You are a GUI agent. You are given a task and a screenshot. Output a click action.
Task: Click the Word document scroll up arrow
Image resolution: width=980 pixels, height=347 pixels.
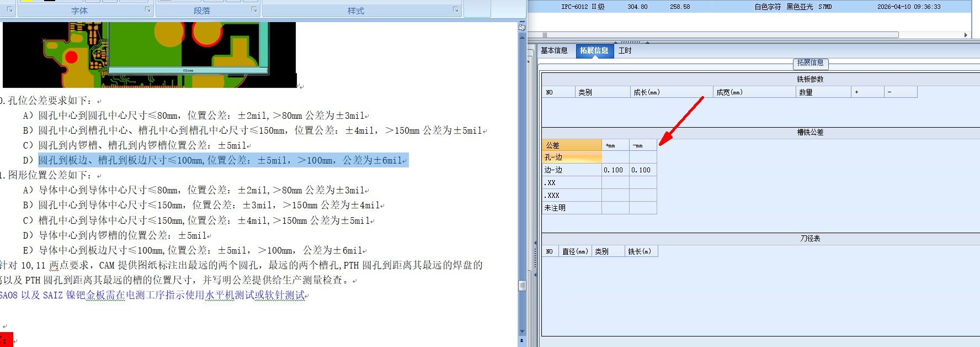tap(522, 36)
